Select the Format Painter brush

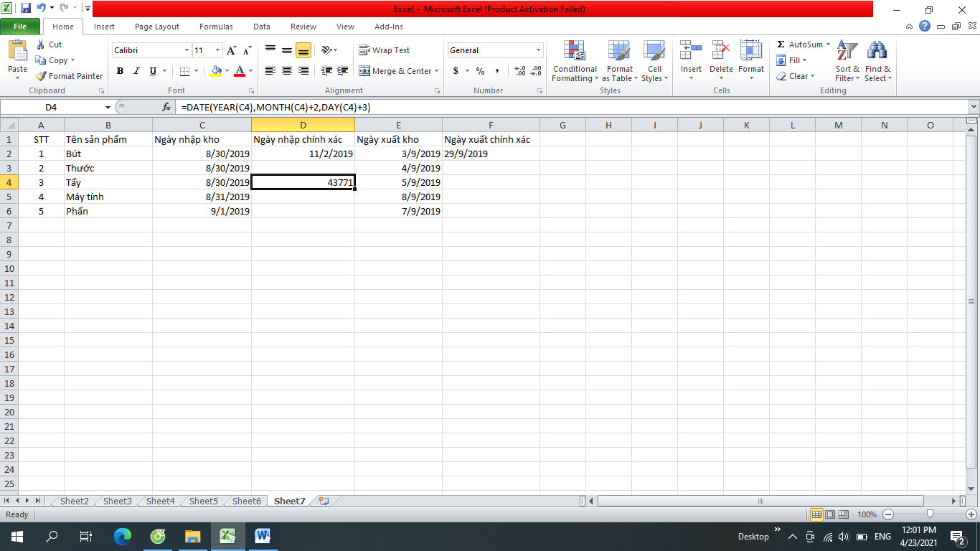point(42,76)
